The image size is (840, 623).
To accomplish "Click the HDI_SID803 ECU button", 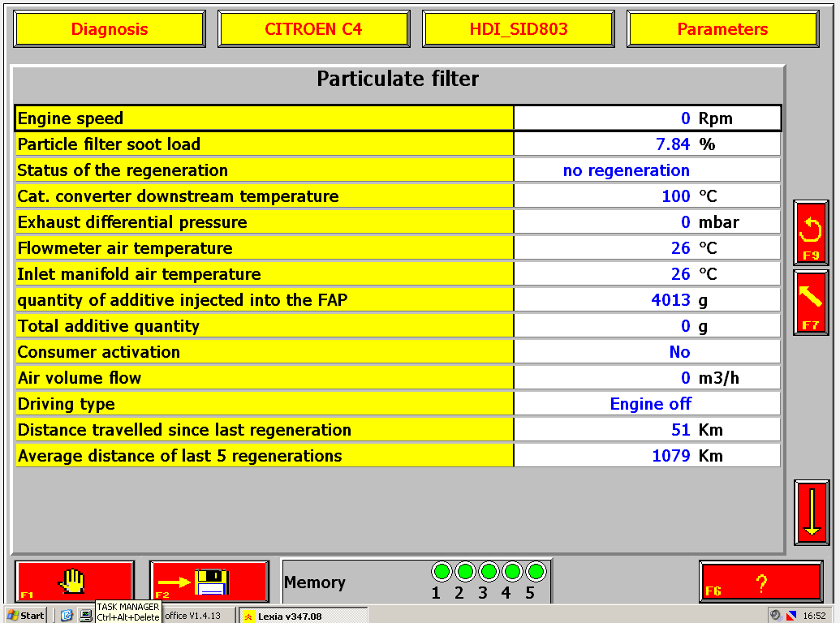I will pyautogui.click(x=518, y=29).
